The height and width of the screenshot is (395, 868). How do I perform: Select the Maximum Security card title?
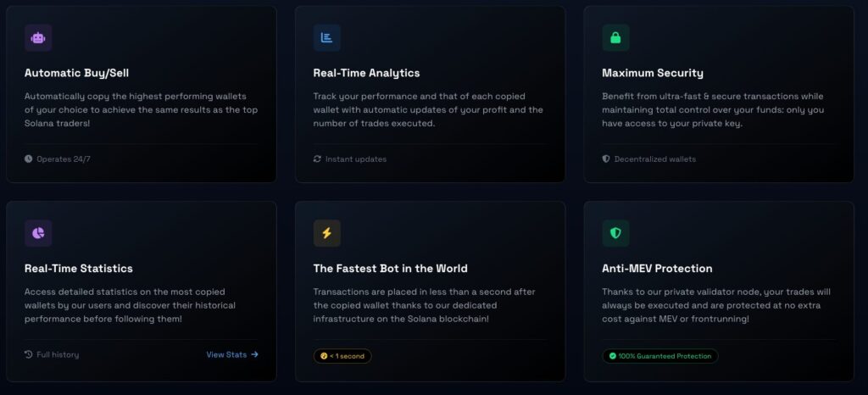point(653,73)
